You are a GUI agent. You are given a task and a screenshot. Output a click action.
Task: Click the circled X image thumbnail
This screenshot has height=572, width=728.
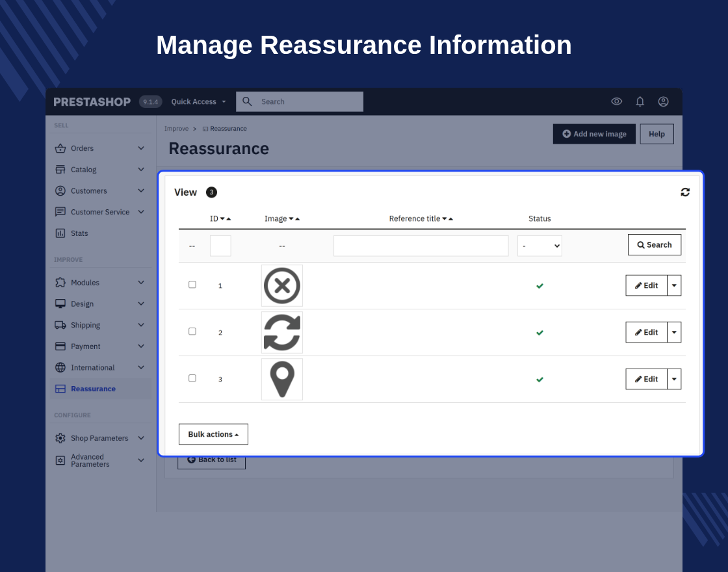[x=282, y=285]
